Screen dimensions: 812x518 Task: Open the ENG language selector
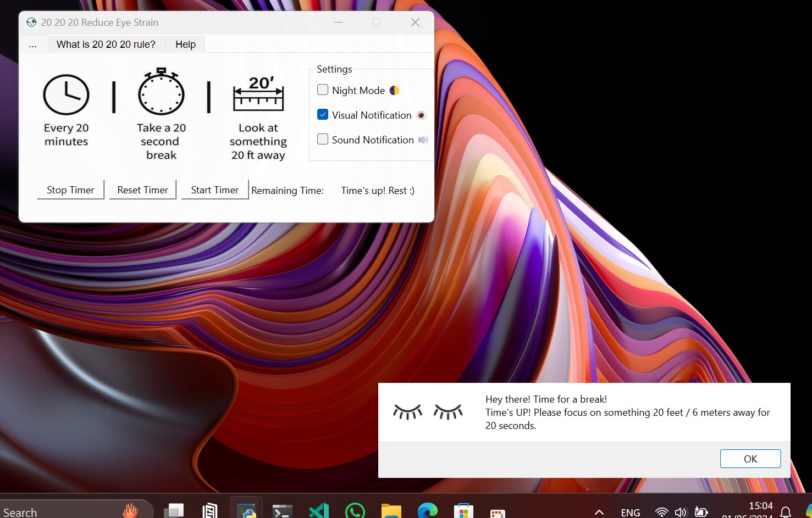[630, 511]
